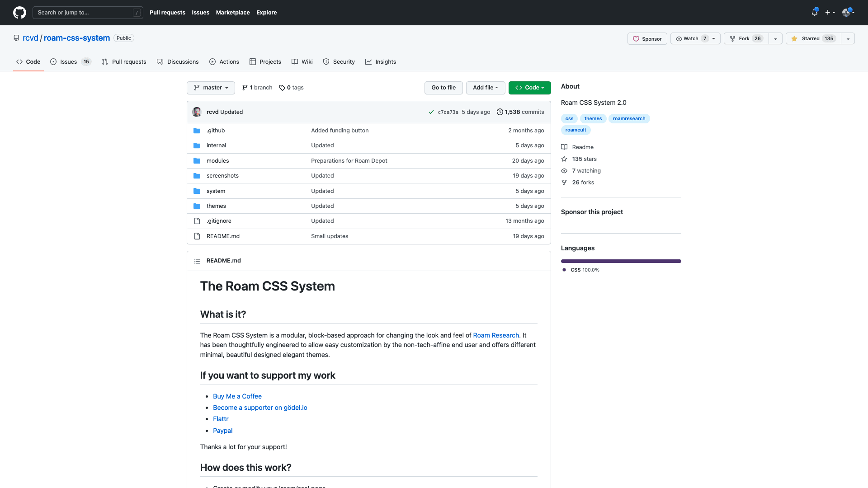Screen dimensions: 868x488
Task: Open the master branch selector
Action: 211,88
